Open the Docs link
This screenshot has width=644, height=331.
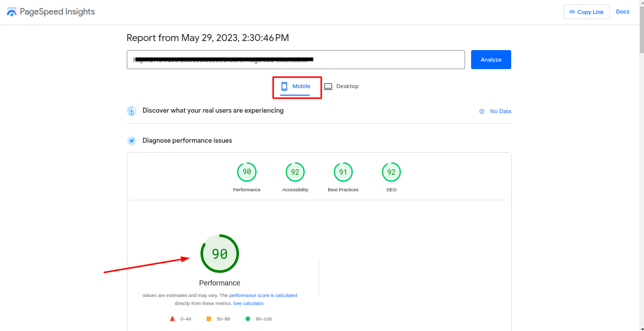point(622,12)
